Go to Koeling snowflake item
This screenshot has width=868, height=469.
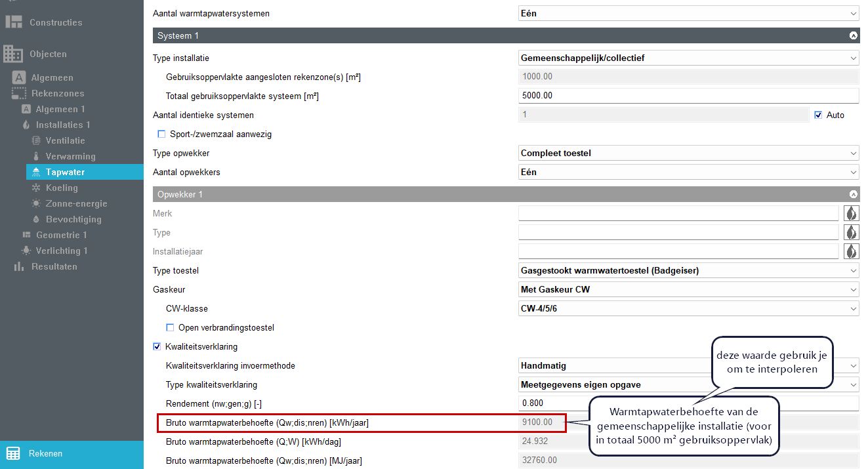62,188
